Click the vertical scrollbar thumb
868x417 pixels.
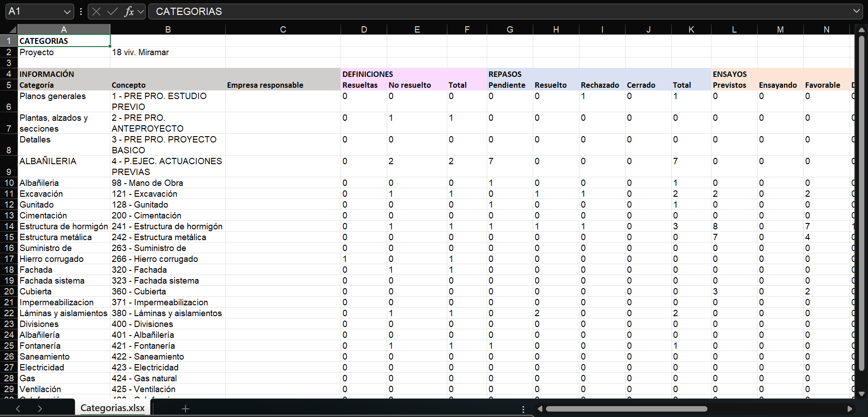point(861,204)
